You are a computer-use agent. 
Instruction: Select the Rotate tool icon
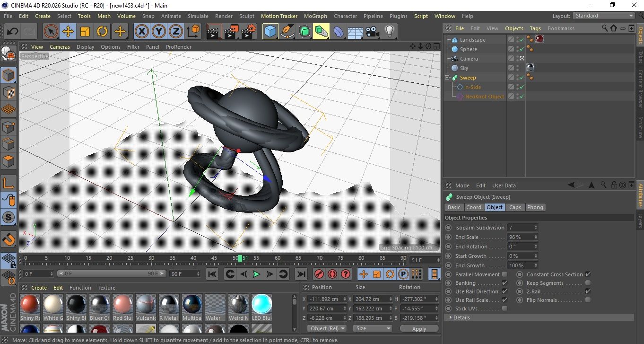pos(102,32)
